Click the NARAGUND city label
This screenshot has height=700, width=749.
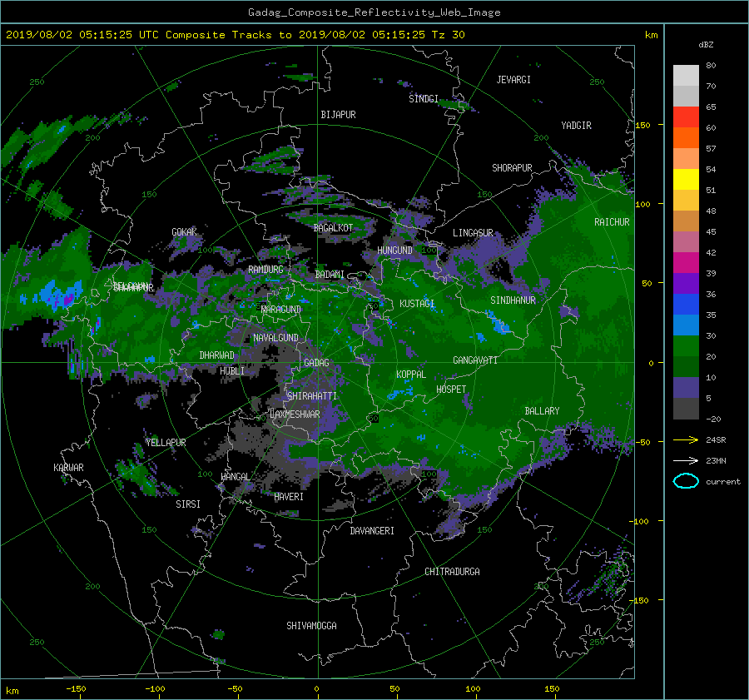click(x=281, y=309)
